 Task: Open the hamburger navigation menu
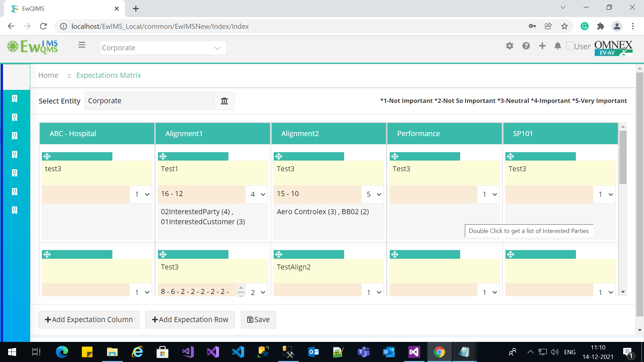click(x=82, y=45)
